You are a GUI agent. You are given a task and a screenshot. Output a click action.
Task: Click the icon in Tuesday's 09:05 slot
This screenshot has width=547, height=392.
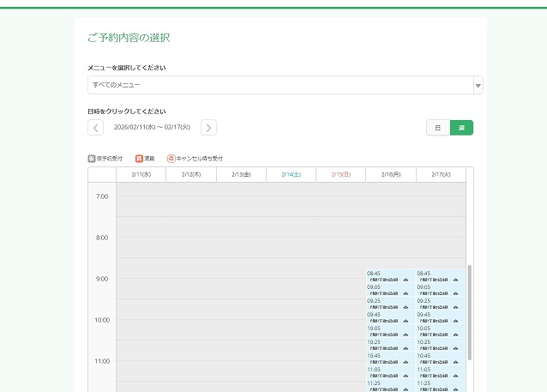point(456,293)
